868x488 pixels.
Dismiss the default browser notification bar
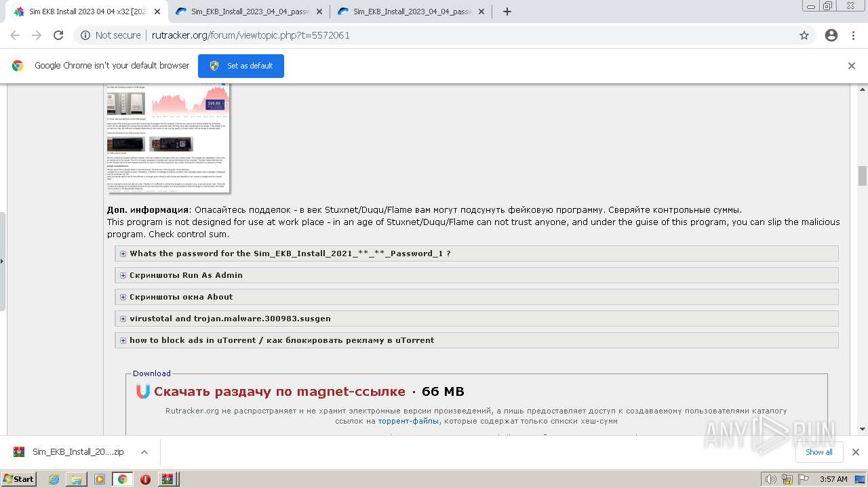coord(852,66)
